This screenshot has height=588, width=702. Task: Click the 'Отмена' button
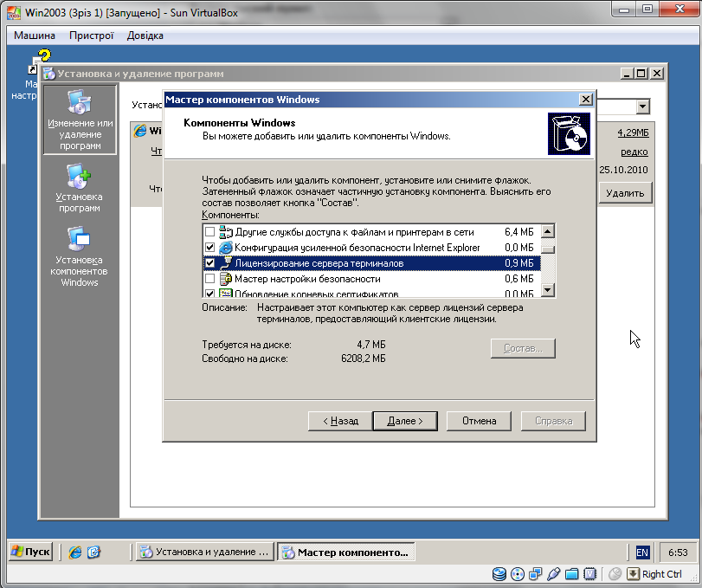click(x=479, y=421)
